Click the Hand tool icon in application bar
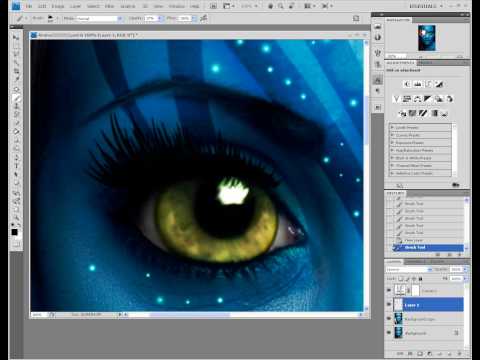The height and width of the screenshot is (360, 480). point(271,6)
